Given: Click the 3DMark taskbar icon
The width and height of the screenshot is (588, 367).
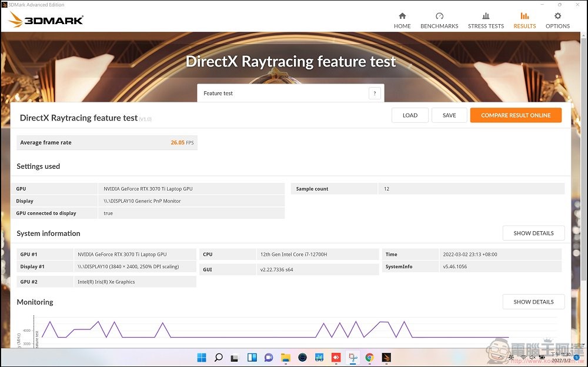Looking at the screenshot, I should tap(386, 357).
